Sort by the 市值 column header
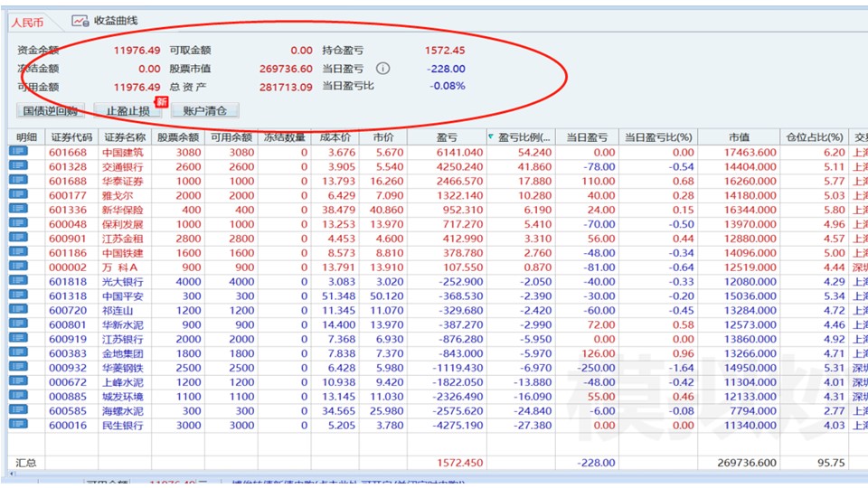 739,137
